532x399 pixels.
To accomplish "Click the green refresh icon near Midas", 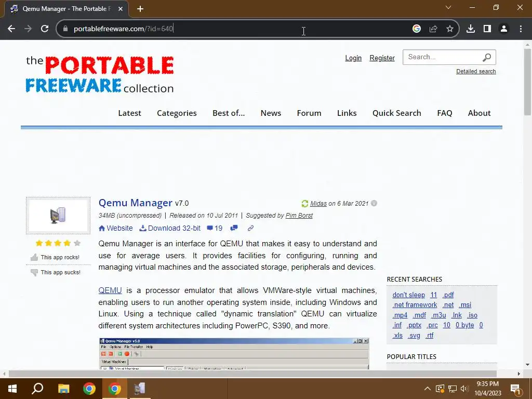I will [x=304, y=204].
